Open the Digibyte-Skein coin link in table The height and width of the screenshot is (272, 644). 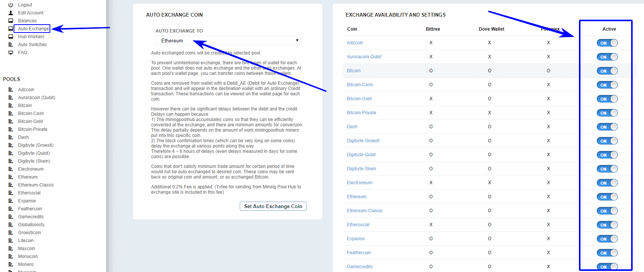362,169
